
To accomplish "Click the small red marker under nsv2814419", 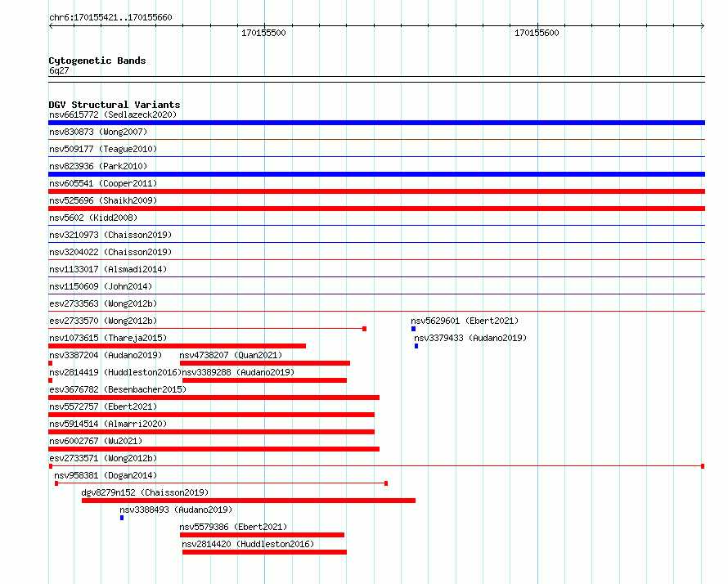I will (50, 380).
